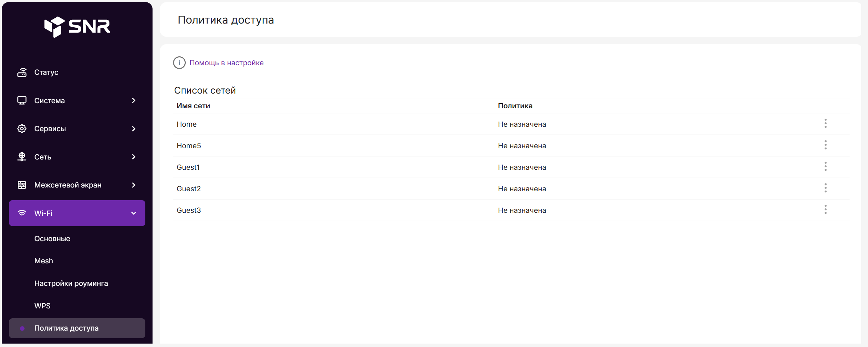Viewport: 868px width, 347px height.
Task: Open three-dot menu for Home5 network
Action: [x=825, y=145]
